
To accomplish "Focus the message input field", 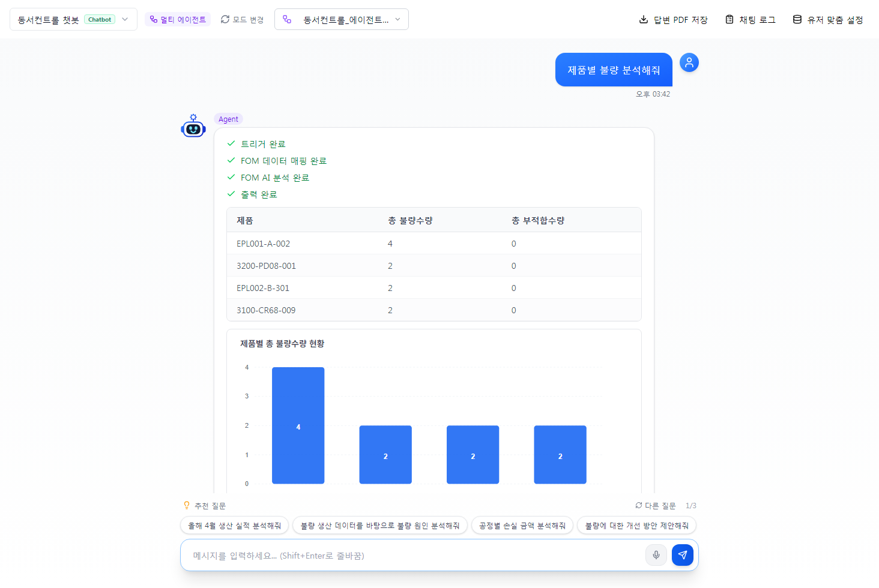I will click(414, 556).
